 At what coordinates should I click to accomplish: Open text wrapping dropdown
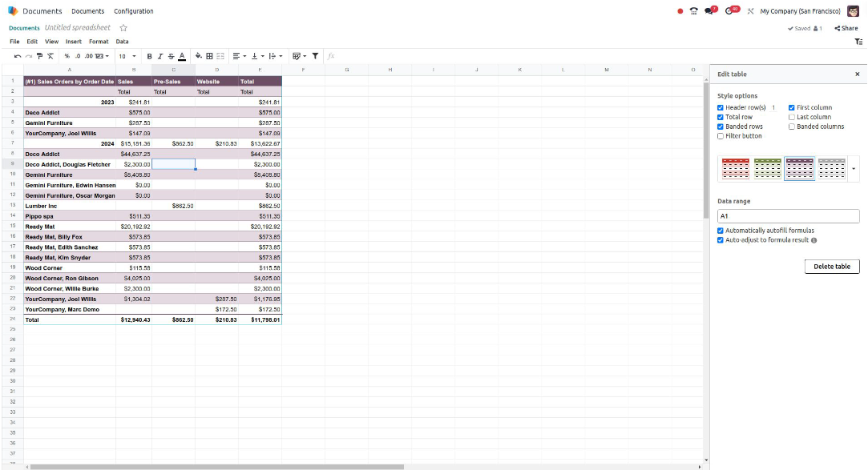[x=275, y=56]
